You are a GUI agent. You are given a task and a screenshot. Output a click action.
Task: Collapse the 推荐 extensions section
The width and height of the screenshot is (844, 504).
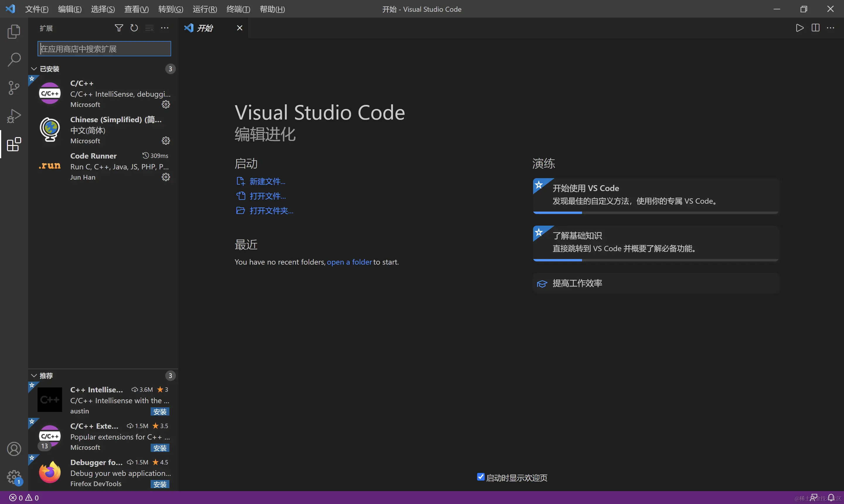[34, 376]
